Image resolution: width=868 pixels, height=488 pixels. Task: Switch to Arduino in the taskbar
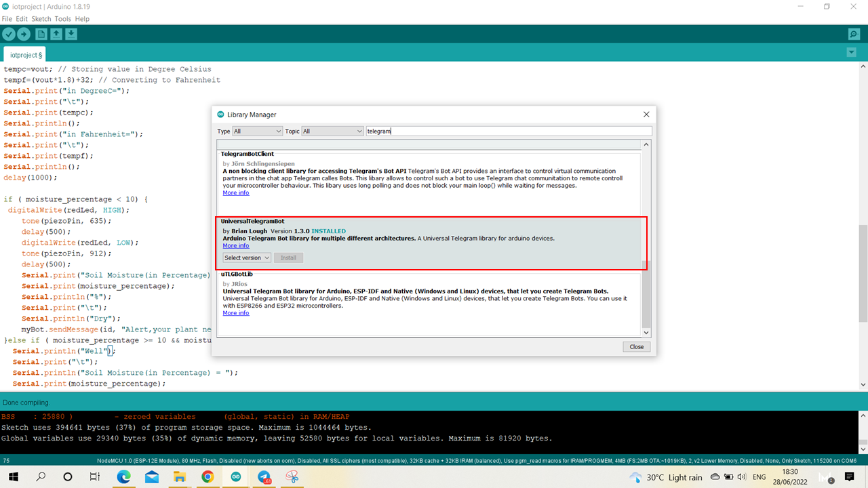coord(236,477)
